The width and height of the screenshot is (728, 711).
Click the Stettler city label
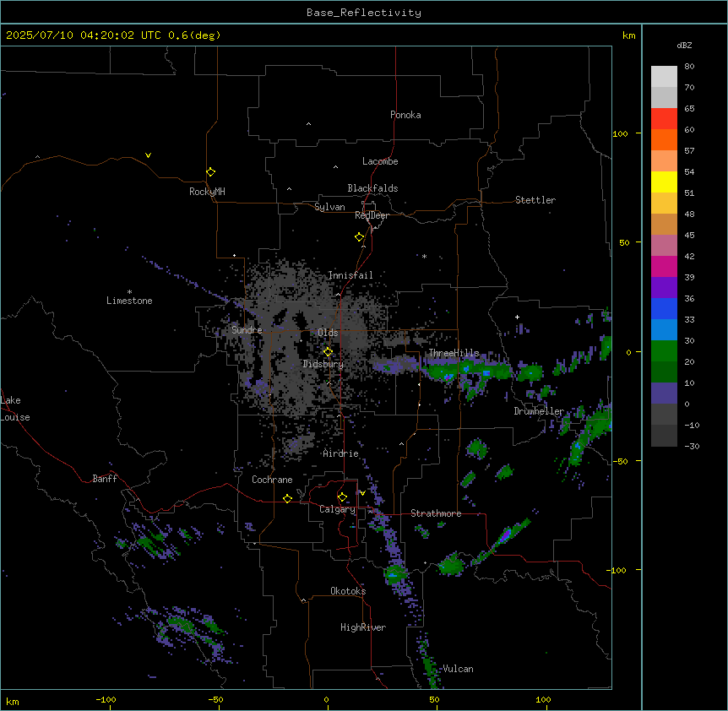[x=535, y=200]
